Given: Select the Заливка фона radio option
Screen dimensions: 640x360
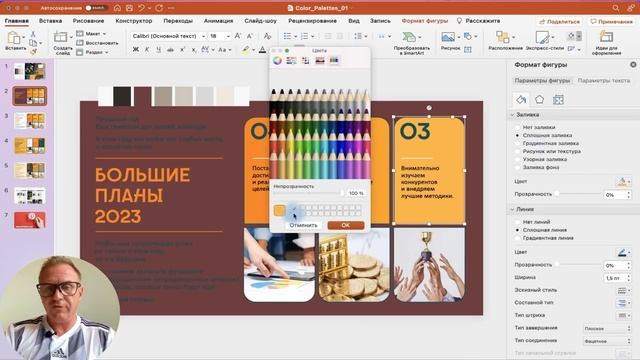Looking at the screenshot, I should click(x=518, y=167).
